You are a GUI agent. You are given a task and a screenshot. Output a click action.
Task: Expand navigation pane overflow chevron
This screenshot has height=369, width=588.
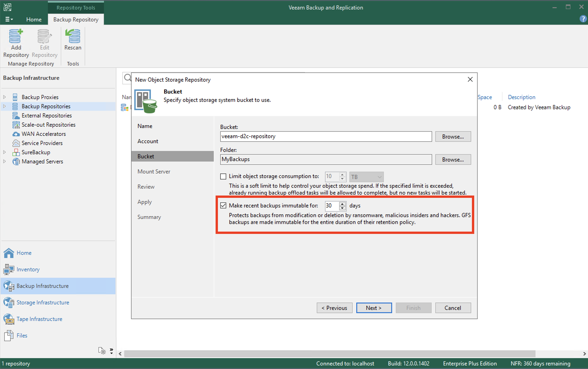[x=111, y=351]
